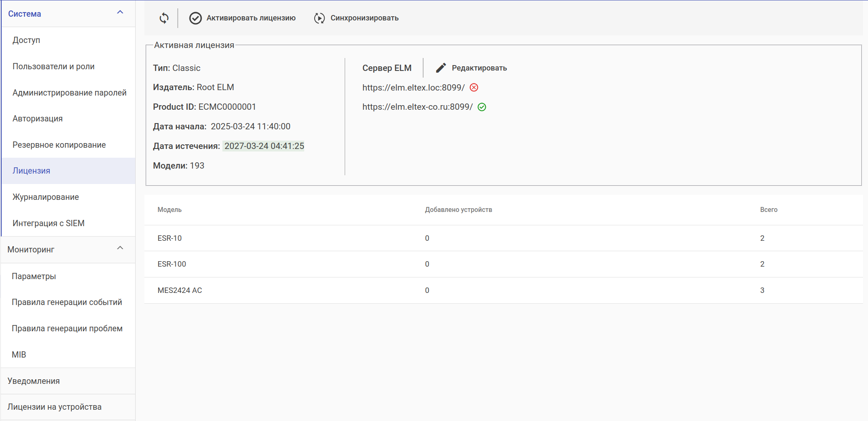The image size is (868, 421).
Task: Open the Доступ menu item
Action: [x=26, y=40]
